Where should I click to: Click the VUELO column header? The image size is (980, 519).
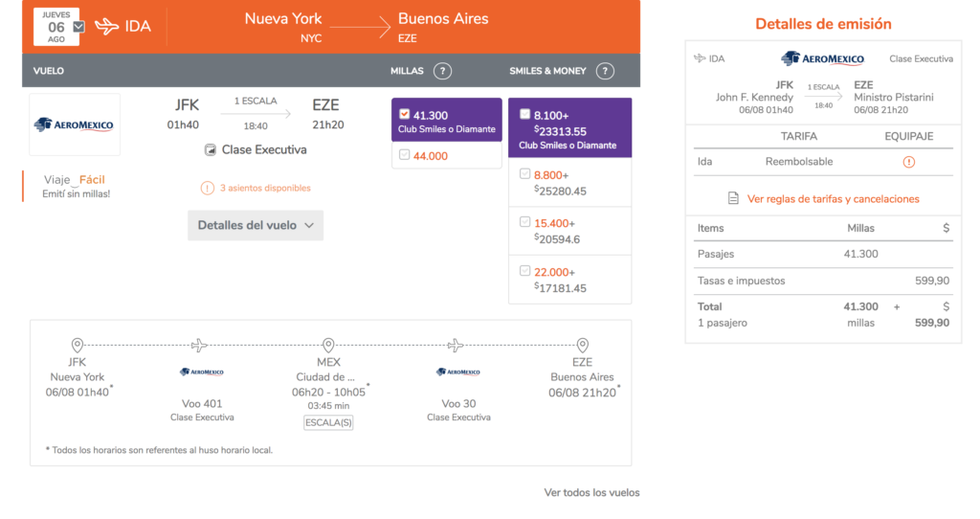(49, 71)
